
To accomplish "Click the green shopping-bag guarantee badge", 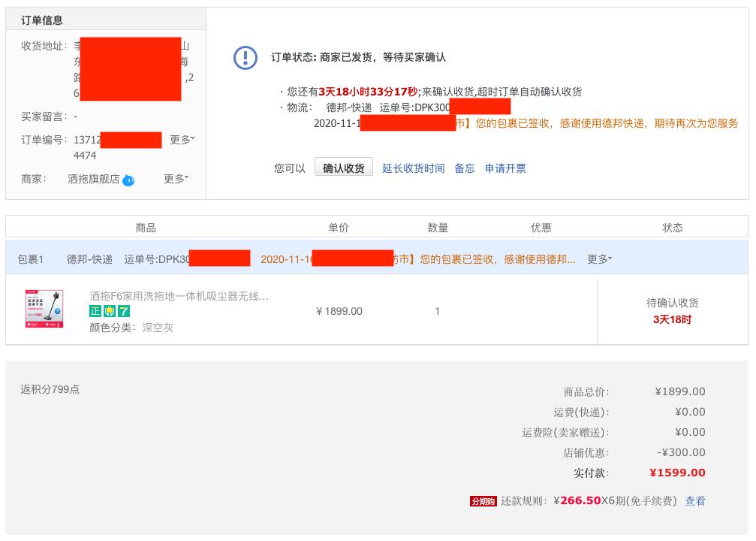I will [109, 311].
